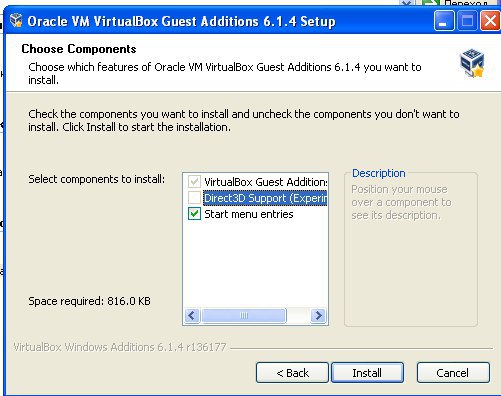Select the Direct3D Support (Experimental) row
This screenshot has height=396, width=501.
[x=265, y=198]
